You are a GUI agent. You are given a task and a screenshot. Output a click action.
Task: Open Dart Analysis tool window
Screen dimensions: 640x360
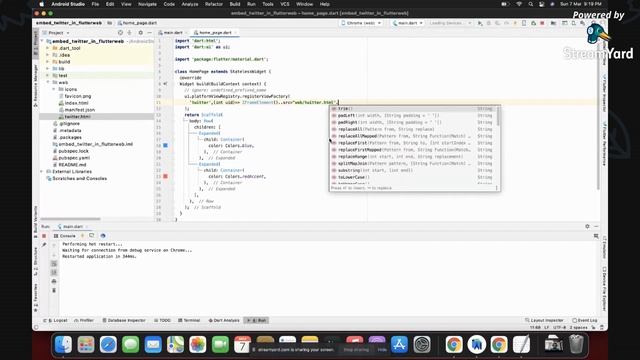pyautogui.click(x=224, y=320)
